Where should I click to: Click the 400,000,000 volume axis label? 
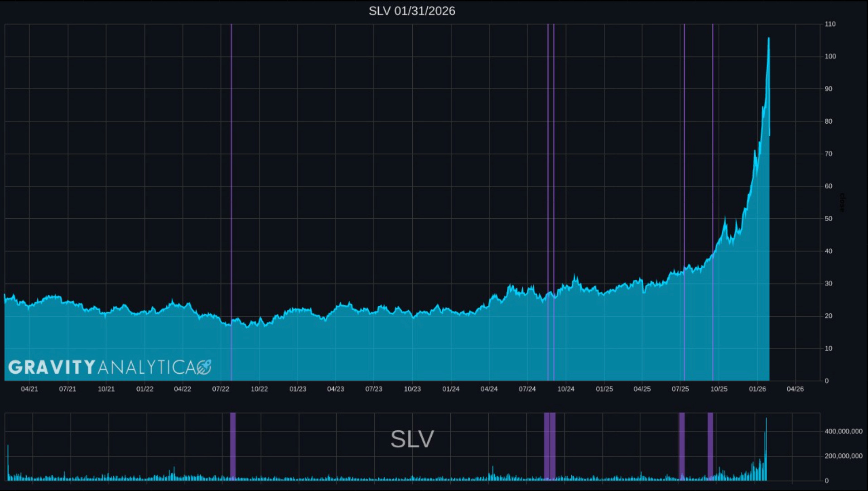tap(843, 431)
